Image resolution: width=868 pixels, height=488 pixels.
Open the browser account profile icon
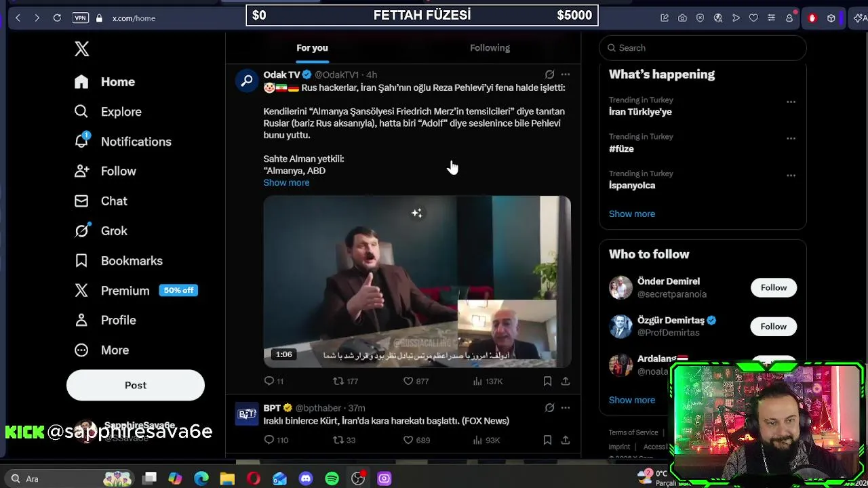[789, 18]
